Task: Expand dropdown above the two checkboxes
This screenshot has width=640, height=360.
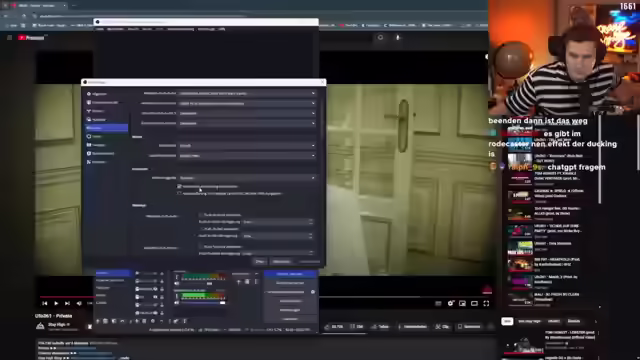Action: pos(247,178)
